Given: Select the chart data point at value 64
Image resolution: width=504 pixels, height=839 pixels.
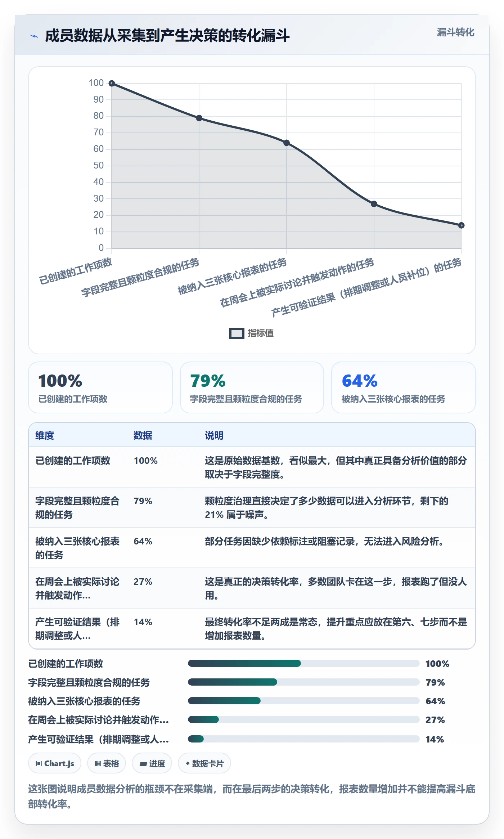Looking at the screenshot, I should point(287,143).
